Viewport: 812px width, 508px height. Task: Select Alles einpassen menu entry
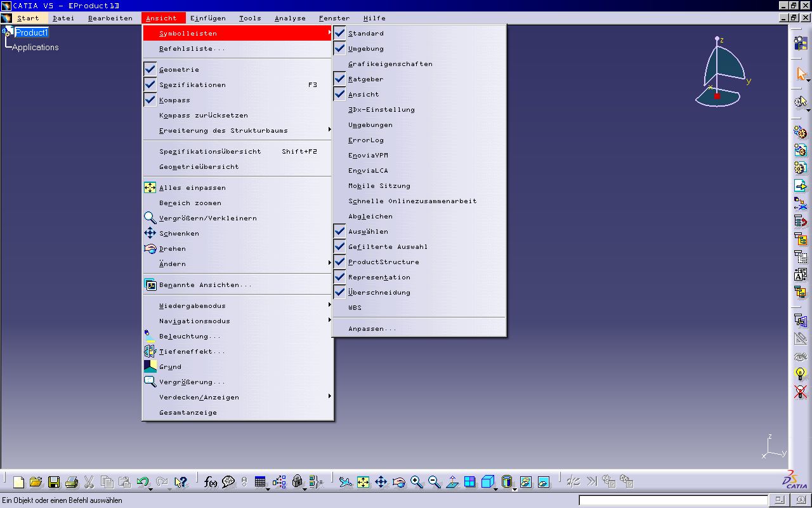(238, 187)
